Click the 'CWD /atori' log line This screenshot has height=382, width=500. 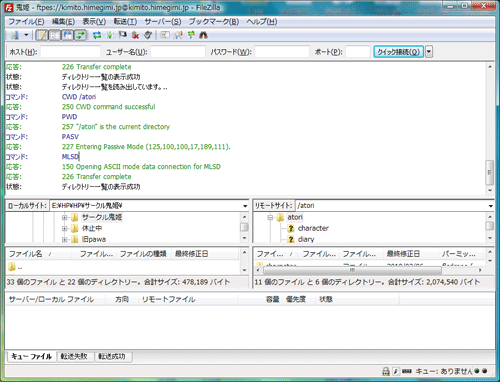tap(79, 97)
